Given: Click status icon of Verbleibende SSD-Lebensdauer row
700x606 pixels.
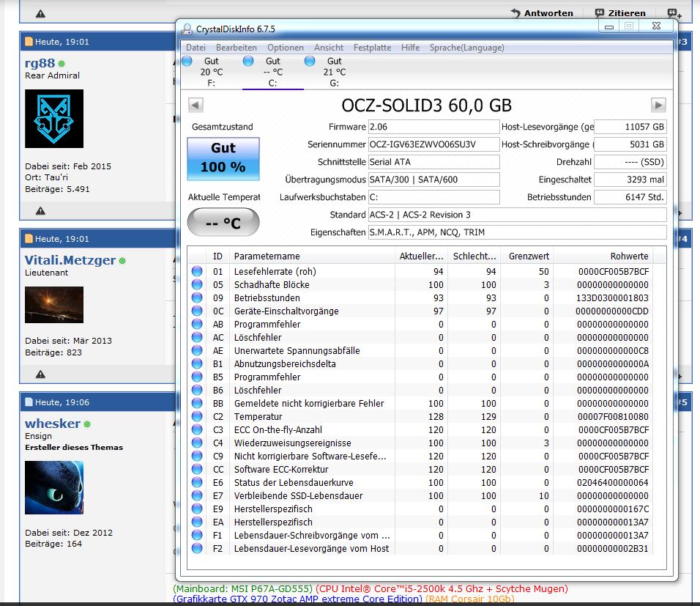Looking at the screenshot, I should [x=197, y=495].
